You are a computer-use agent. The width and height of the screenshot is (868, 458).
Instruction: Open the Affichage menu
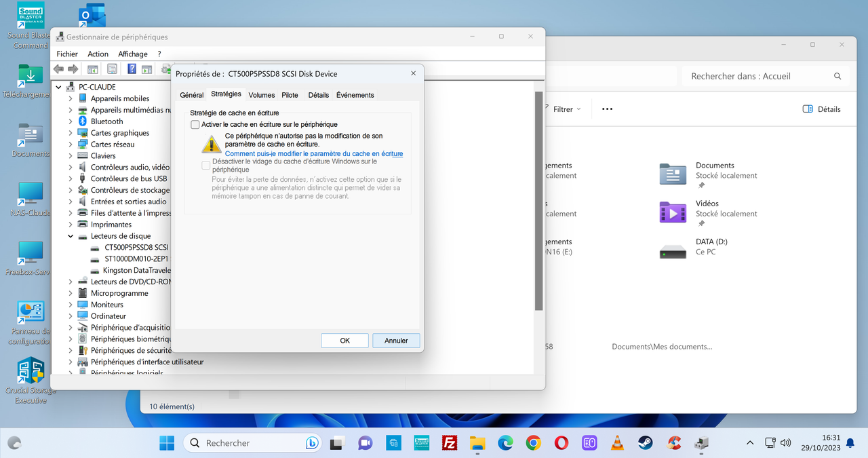(x=133, y=54)
